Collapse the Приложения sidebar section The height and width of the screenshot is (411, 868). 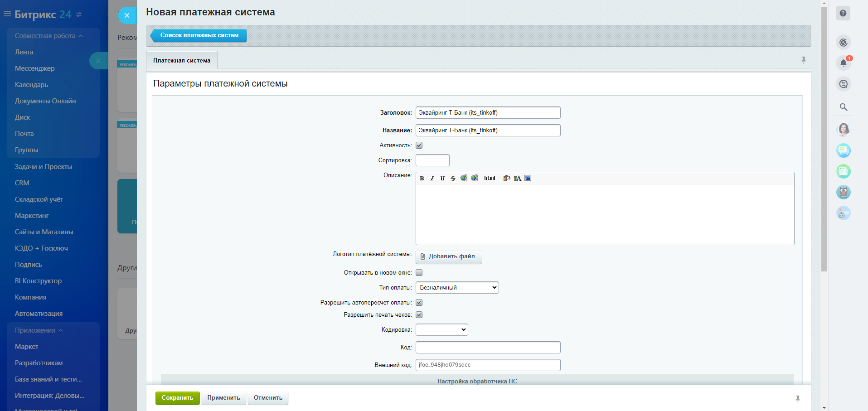[x=39, y=330]
